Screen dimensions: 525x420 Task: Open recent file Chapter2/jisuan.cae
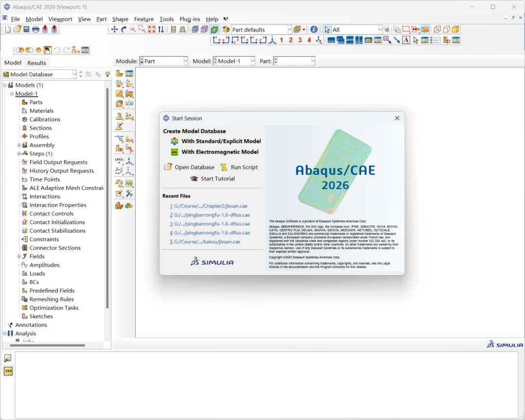209,206
